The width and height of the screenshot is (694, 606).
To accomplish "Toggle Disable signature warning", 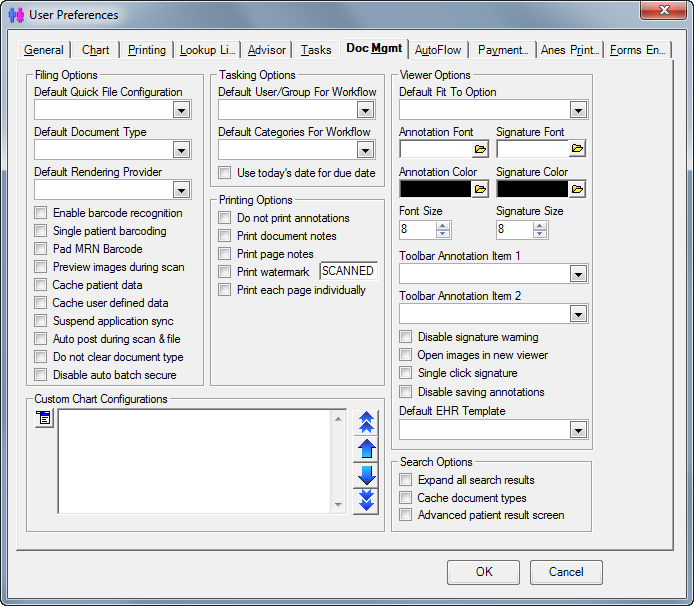I will [x=405, y=337].
